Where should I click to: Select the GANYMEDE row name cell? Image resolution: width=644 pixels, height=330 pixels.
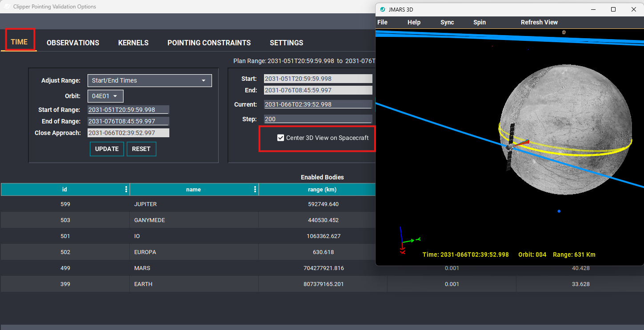click(194, 220)
